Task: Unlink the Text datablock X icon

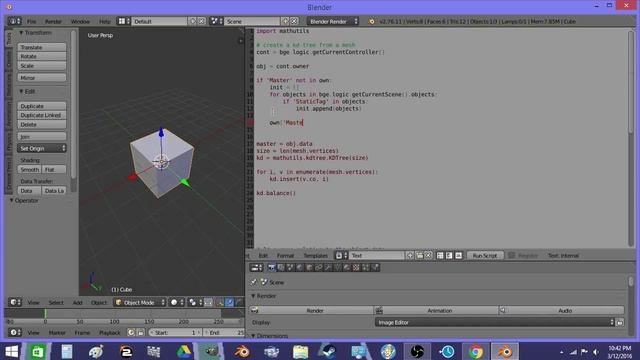Action: coord(428,256)
